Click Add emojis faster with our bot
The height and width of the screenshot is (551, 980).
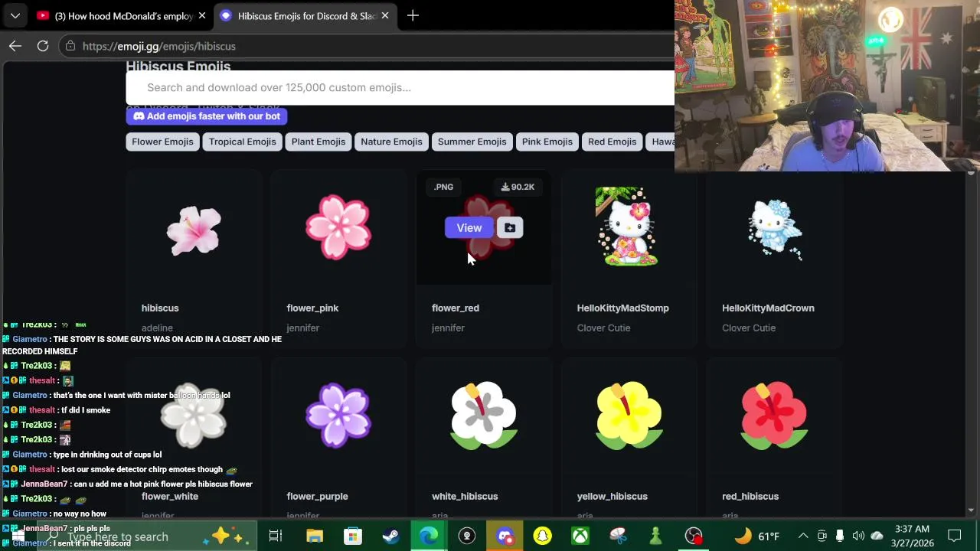(207, 116)
